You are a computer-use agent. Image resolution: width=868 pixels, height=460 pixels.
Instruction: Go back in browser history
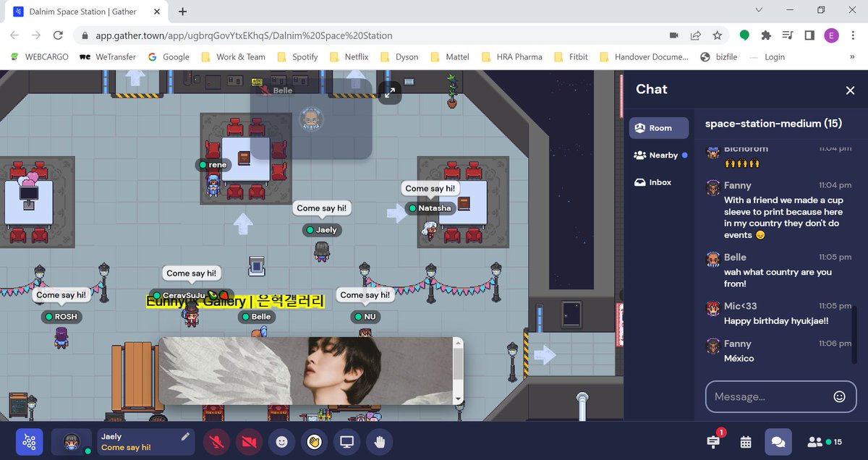[14, 35]
